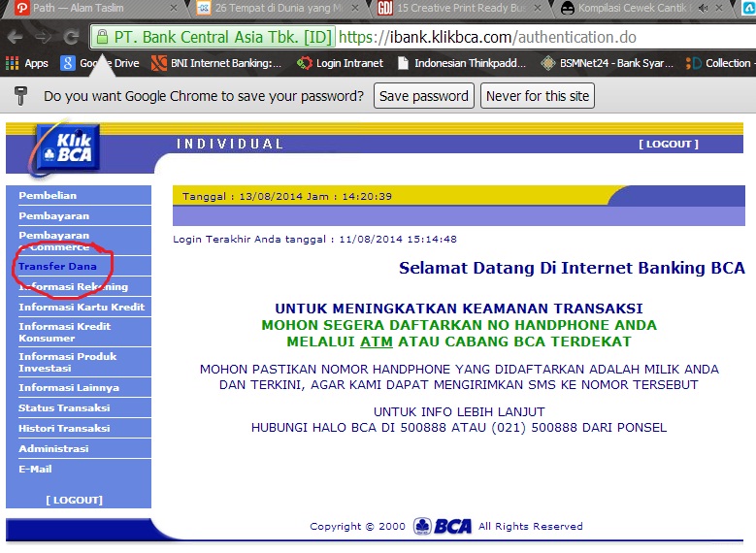Screen dimensions: 756x553
Task: Open the Apps grid bookmark icon
Action: click(12, 63)
